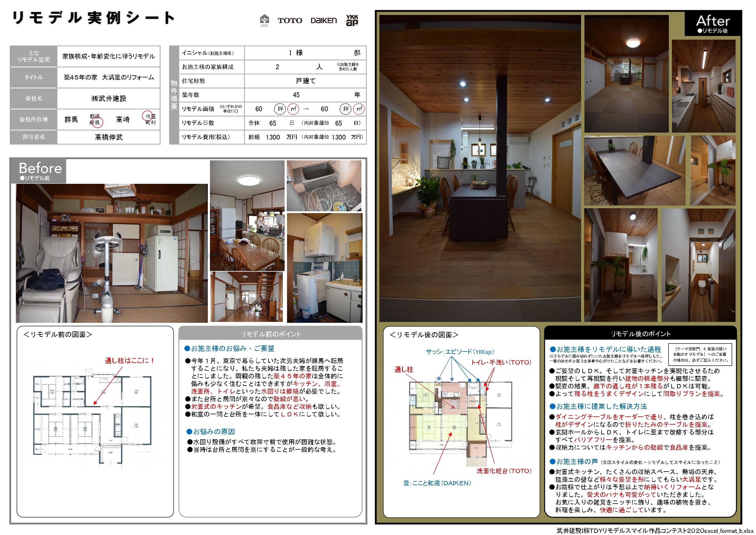Screen dimensions: 756x535
Task: Click the リモデル前のポイント section header
Action: (x=270, y=334)
